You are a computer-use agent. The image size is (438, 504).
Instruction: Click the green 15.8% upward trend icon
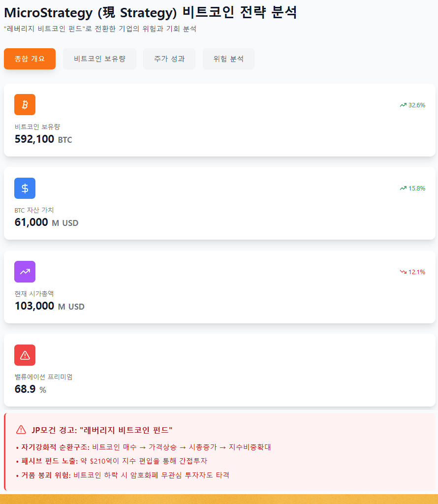coord(403,188)
